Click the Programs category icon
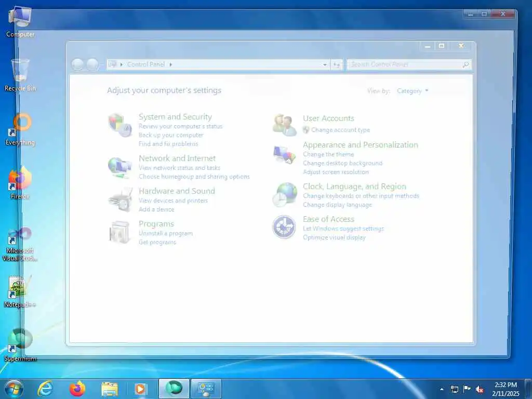532x399 pixels. coord(119,232)
